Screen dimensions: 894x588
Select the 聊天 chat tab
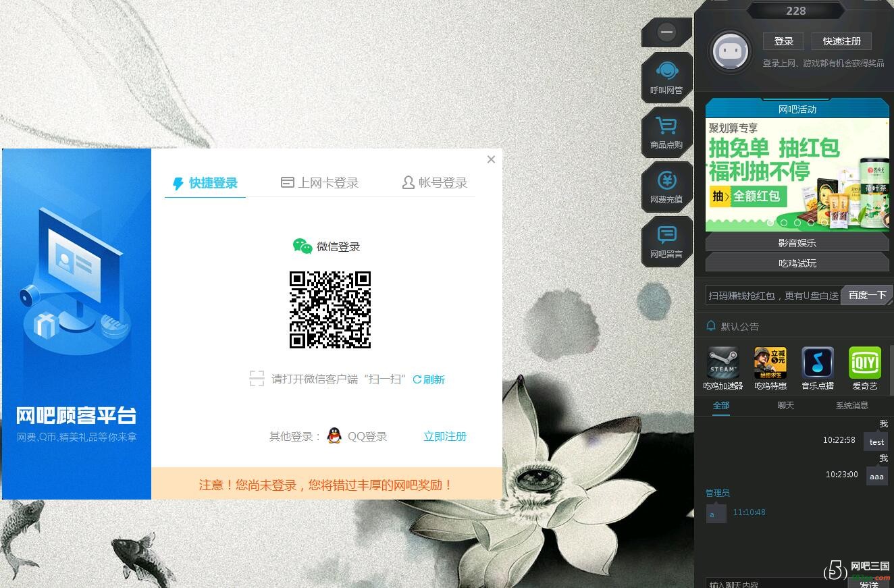click(x=786, y=405)
